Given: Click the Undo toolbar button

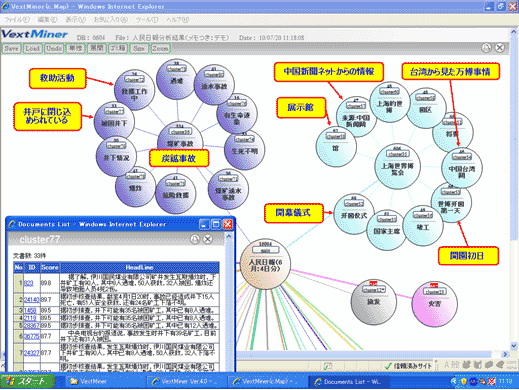Looking at the screenshot, I should pos(54,49).
